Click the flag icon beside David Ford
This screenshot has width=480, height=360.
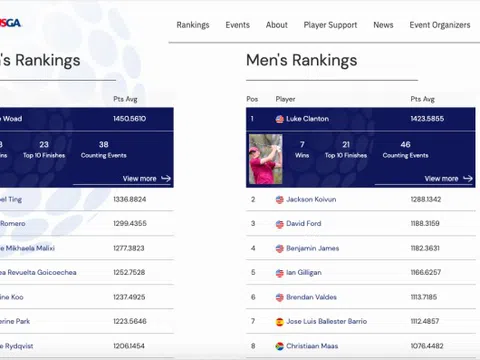[280, 224]
